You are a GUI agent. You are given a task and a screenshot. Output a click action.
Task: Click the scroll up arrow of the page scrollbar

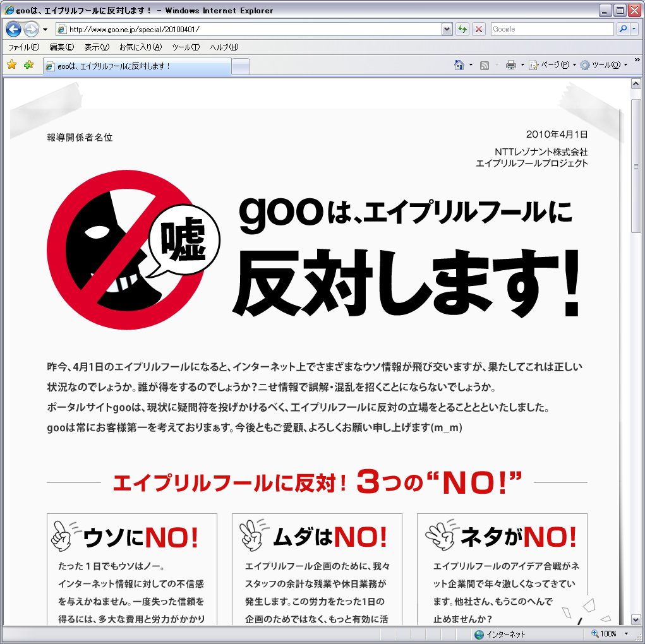point(636,84)
